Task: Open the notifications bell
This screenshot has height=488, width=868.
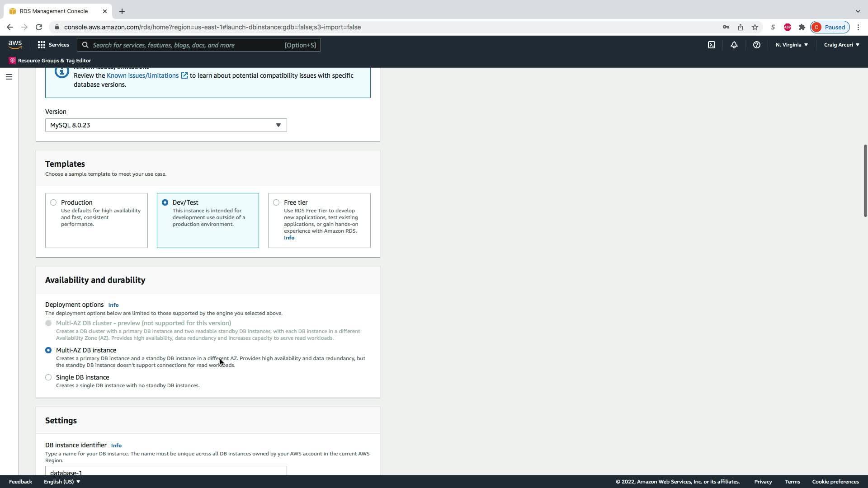Action: 734,45
